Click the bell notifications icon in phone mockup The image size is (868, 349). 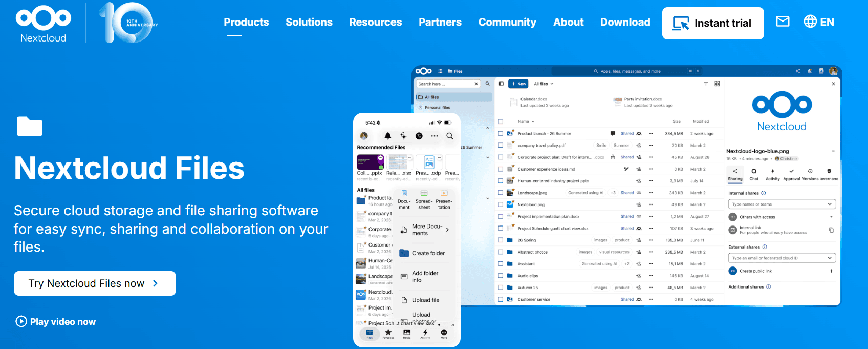click(x=388, y=136)
